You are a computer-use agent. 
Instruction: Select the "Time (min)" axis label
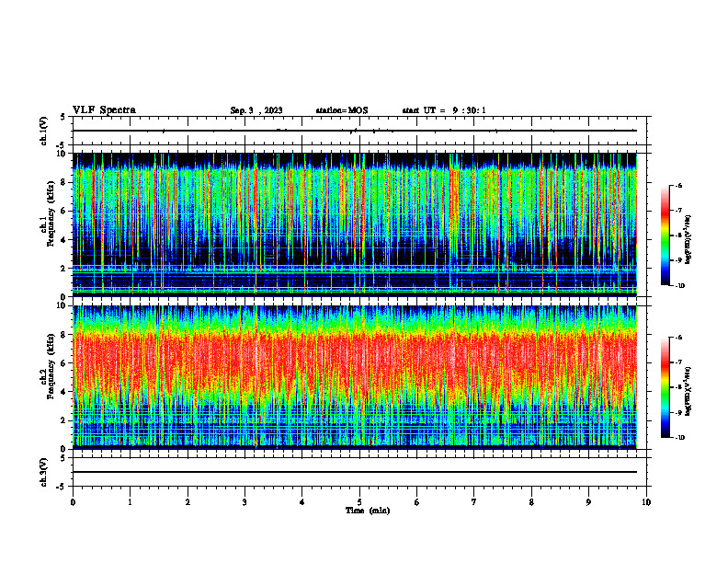tap(368, 511)
